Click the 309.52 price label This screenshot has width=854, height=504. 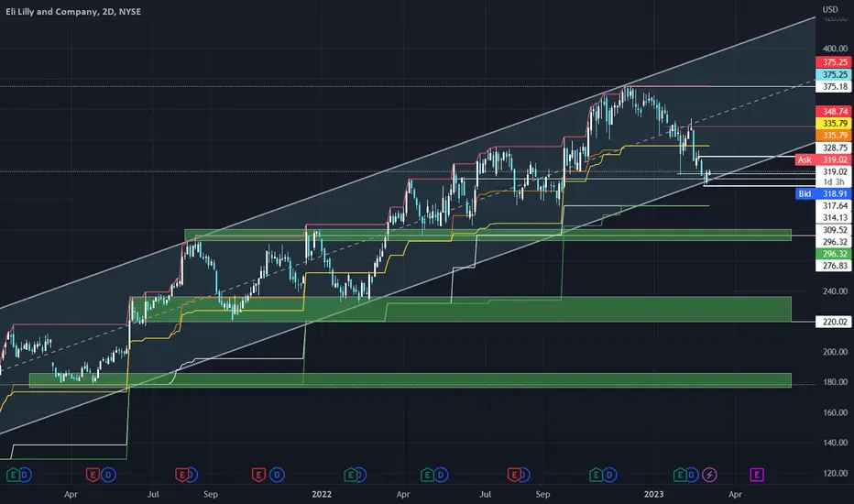click(833, 230)
